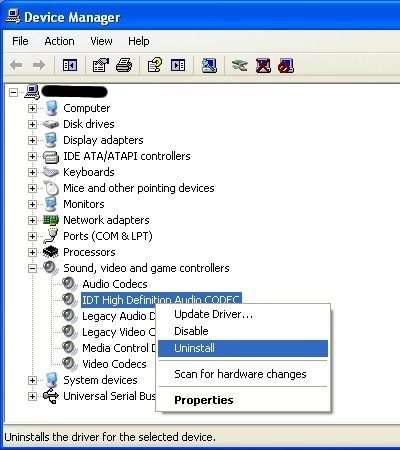This screenshot has width=400, height=450.
Task: Open the Action menu
Action: coord(59,41)
